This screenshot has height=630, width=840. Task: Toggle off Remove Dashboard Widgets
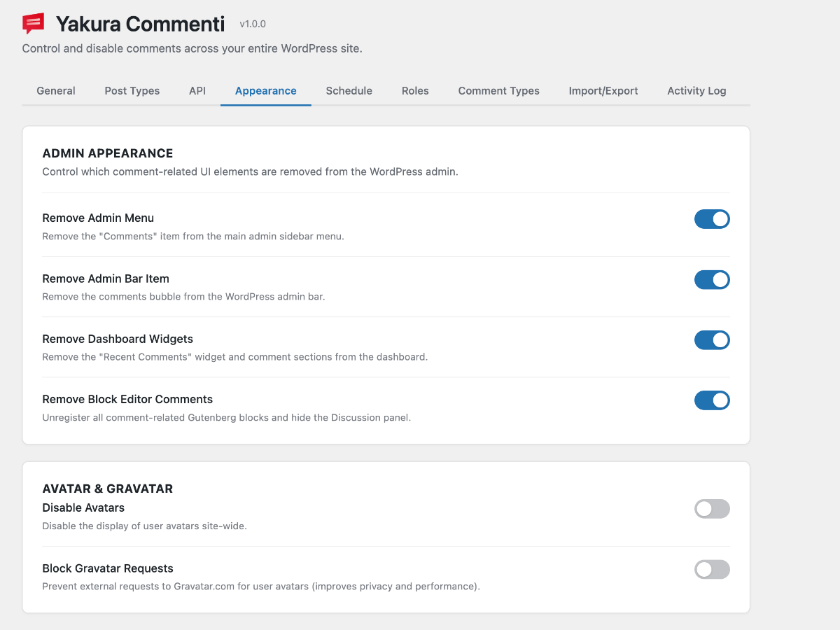pos(712,339)
